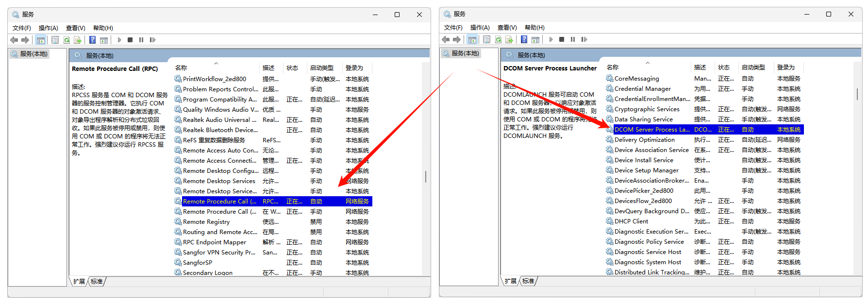The width and height of the screenshot is (868, 305).
Task: Toggle action pane icon in the DCOM services window
Action: [535, 39]
